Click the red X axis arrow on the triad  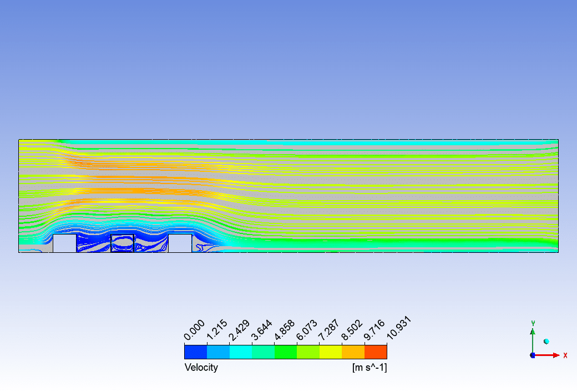tap(556, 355)
